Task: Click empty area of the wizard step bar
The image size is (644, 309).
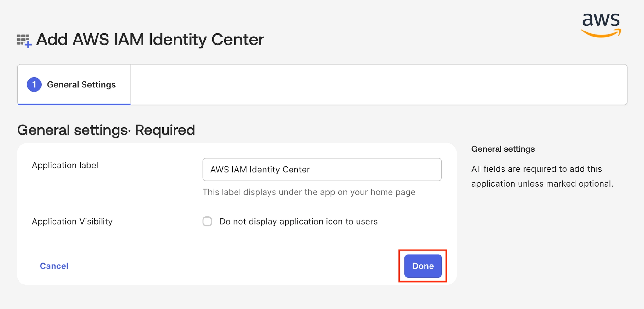Action: point(377,85)
